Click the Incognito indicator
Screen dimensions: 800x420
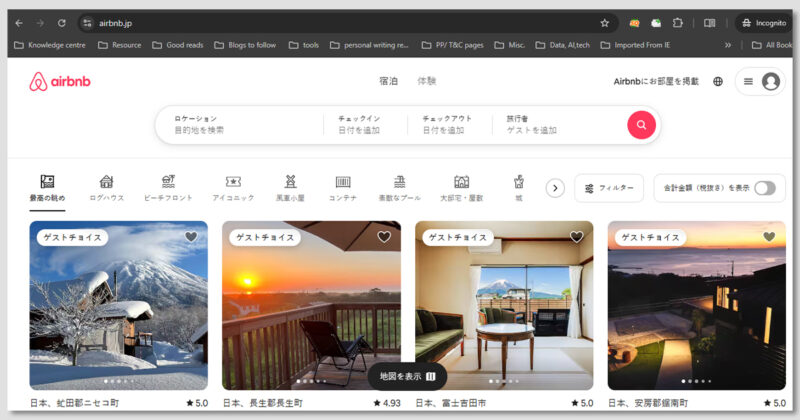click(x=764, y=23)
